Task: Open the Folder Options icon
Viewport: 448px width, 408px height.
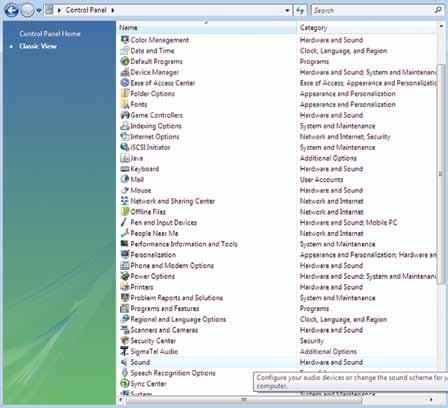Action: pos(125,94)
